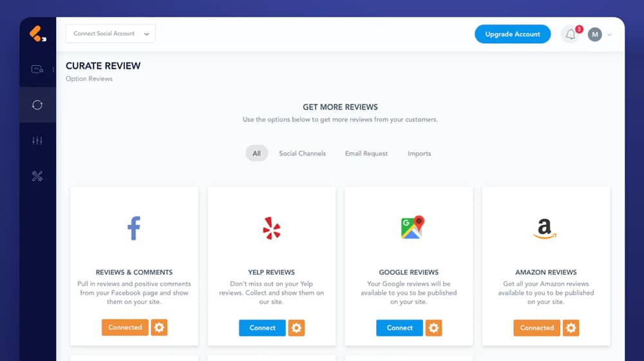Open Connect Social Account dropdown
Image resolution: width=644 pixels, height=361 pixels.
[111, 34]
